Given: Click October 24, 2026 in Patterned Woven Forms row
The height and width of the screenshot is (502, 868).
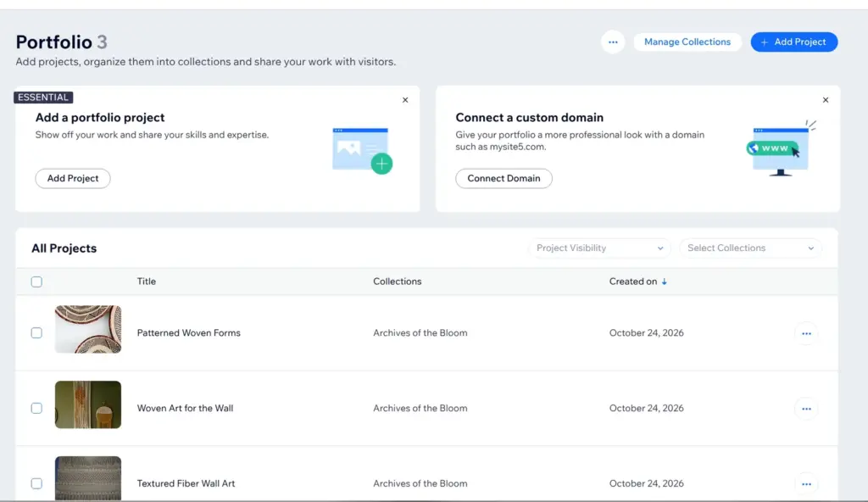Looking at the screenshot, I should pyautogui.click(x=647, y=333).
